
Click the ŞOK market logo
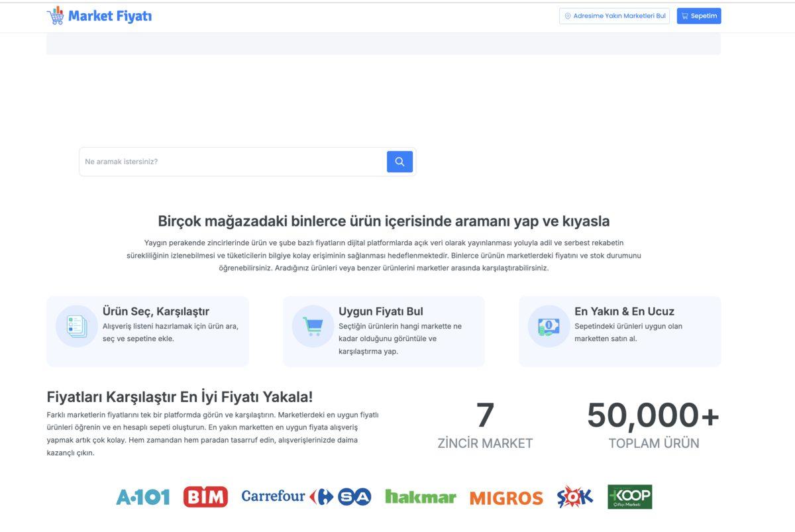pos(575,496)
